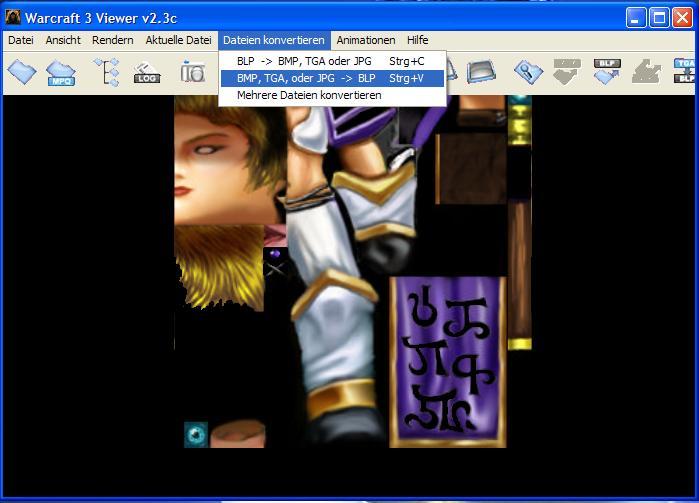Open the Datei menu
The height and width of the screenshot is (503, 699).
click(21, 40)
